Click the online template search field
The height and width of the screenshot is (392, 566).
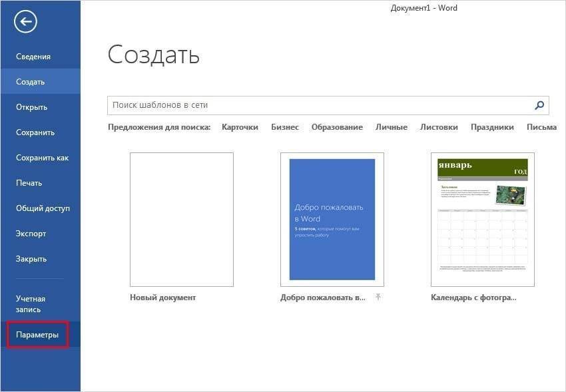pyautogui.click(x=320, y=105)
